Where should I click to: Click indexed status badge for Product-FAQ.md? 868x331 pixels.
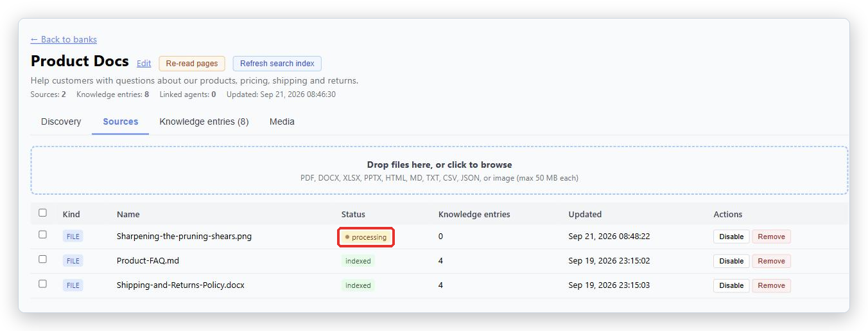coord(358,261)
